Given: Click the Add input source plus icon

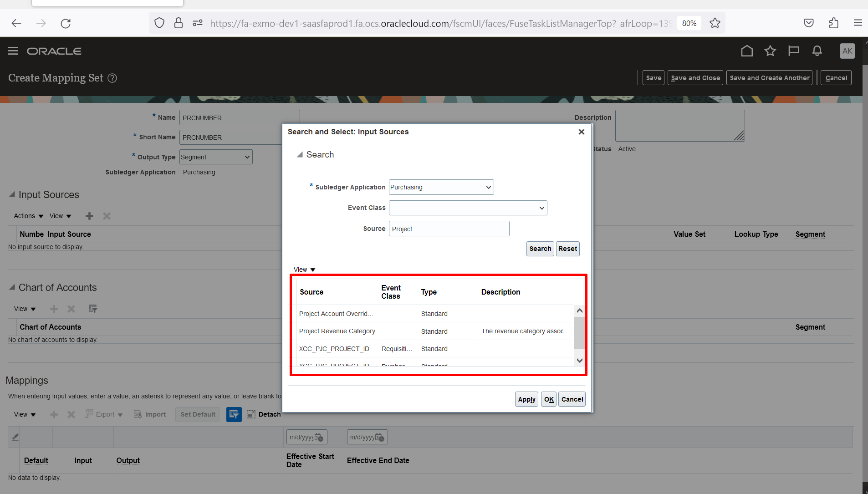Looking at the screenshot, I should click(x=89, y=216).
